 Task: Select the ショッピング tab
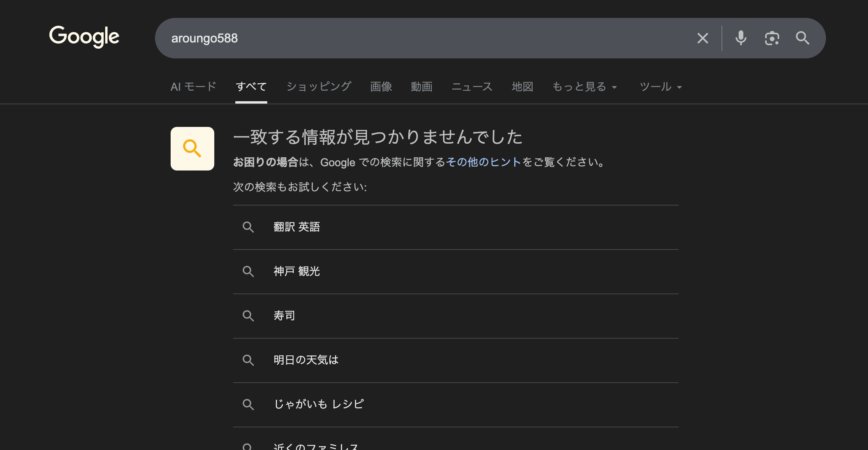pos(319,86)
